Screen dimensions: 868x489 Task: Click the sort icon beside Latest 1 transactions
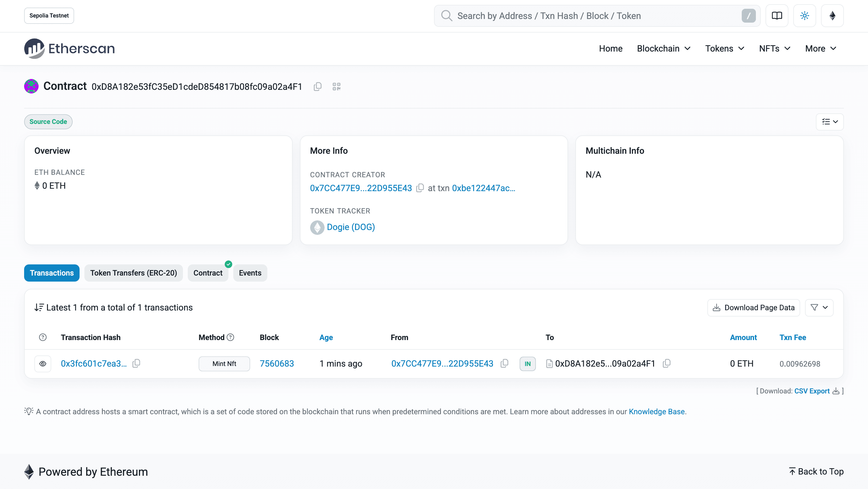(x=39, y=307)
